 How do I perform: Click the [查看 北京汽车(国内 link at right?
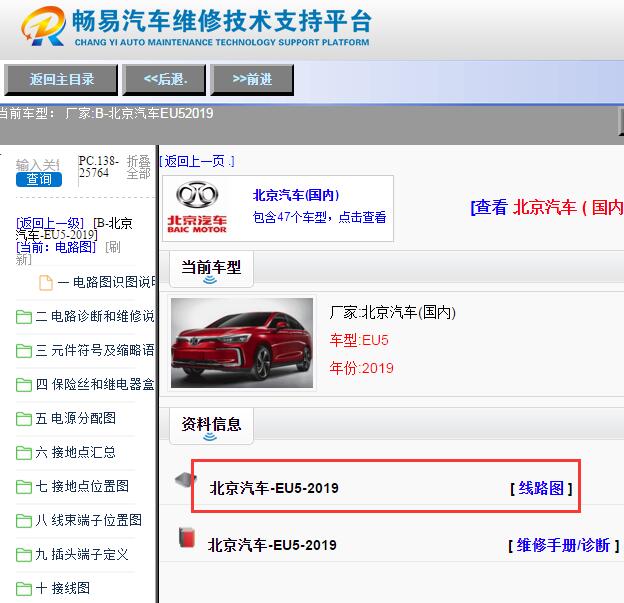coord(547,207)
